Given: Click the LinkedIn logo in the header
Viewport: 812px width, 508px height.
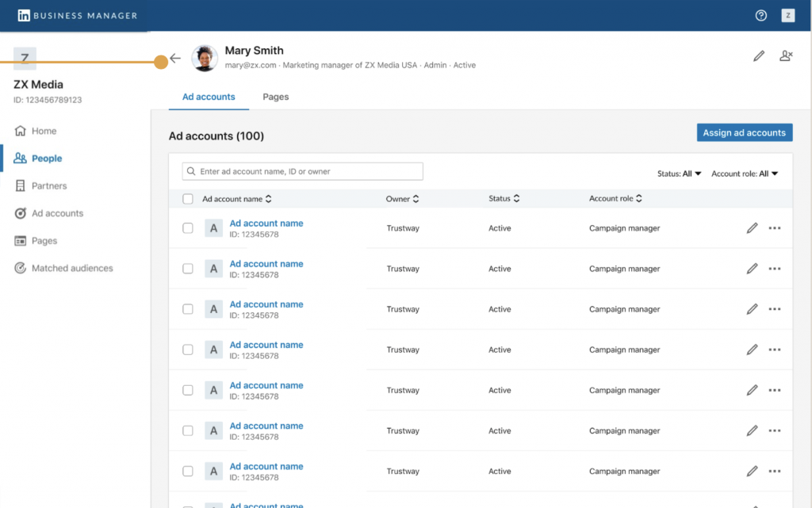Looking at the screenshot, I should pyautogui.click(x=24, y=16).
